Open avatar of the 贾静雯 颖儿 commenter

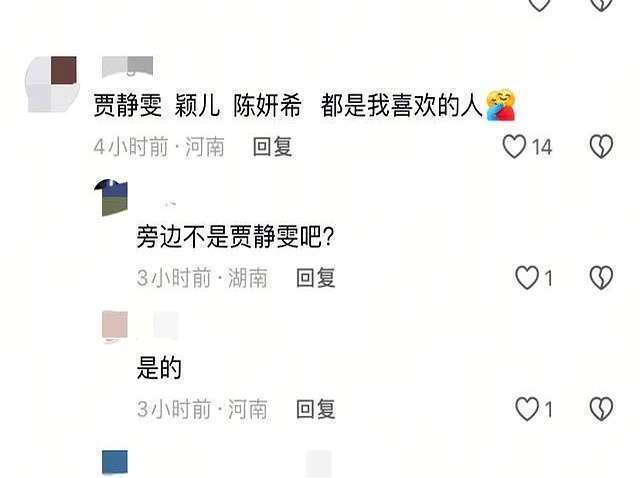click(x=52, y=84)
